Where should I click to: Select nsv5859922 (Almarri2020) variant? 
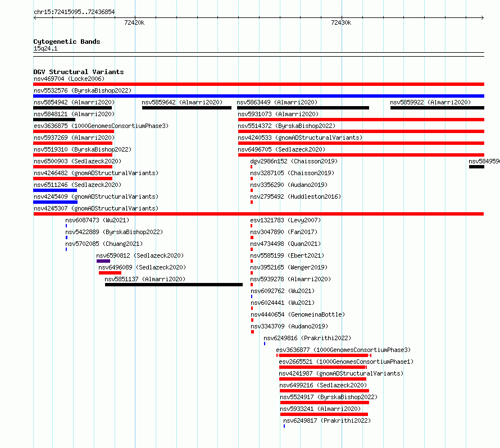430,102
